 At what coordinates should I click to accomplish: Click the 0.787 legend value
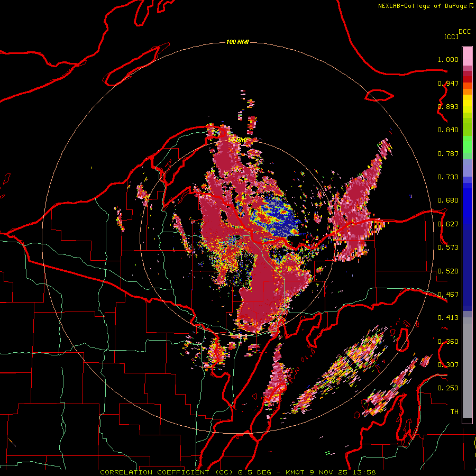pos(448,153)
